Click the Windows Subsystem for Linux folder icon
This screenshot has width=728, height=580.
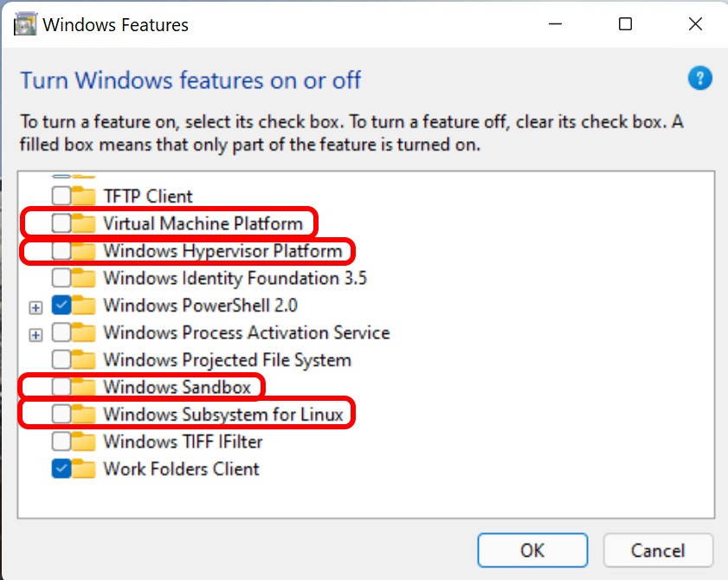[x=83, y=414]
